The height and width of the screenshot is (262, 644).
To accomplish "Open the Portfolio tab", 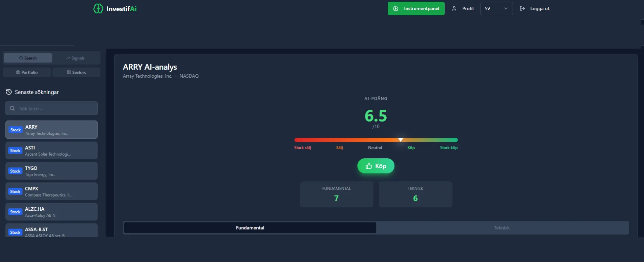I will pos(27,72).
